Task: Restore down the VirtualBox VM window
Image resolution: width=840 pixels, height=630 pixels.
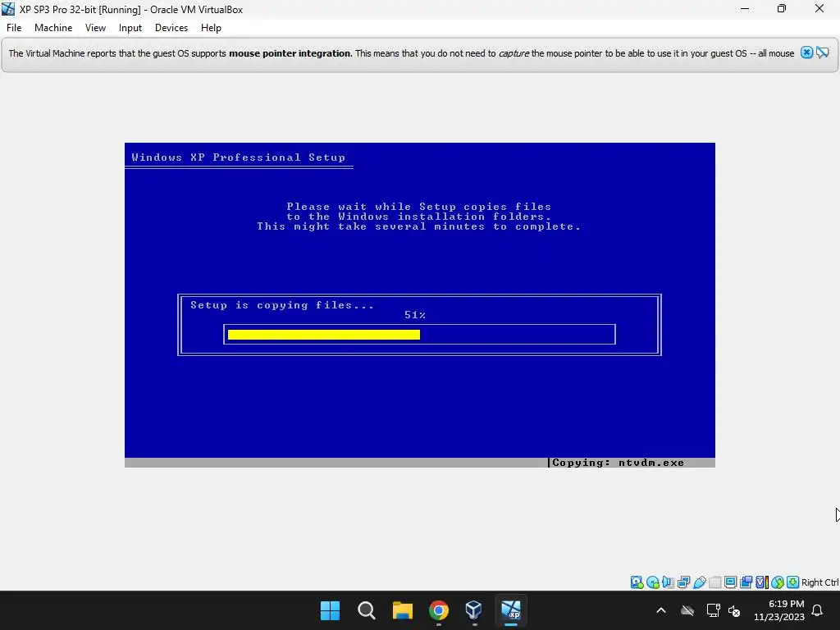Action: (x=782, y=8)
